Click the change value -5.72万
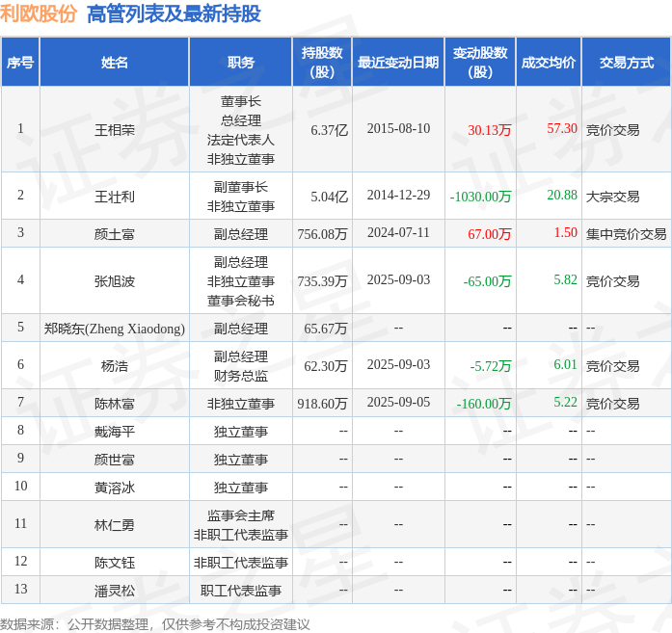Image resolution: width=672 pixels, height=633 pixels. tap(491, 366)
